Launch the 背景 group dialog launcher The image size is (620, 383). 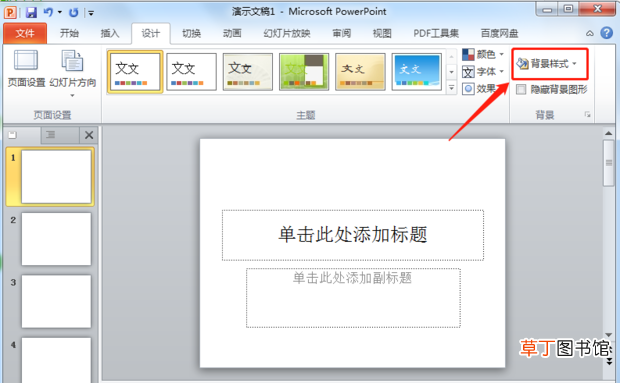588,115
